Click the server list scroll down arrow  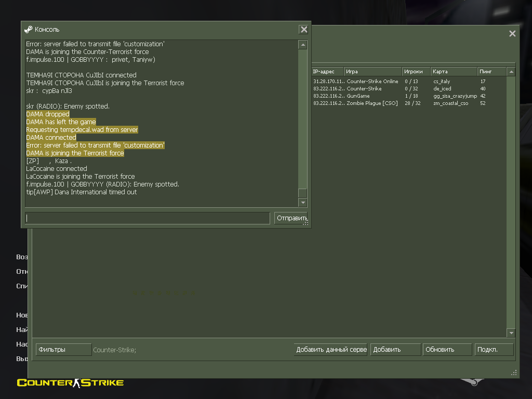point(511,333)
